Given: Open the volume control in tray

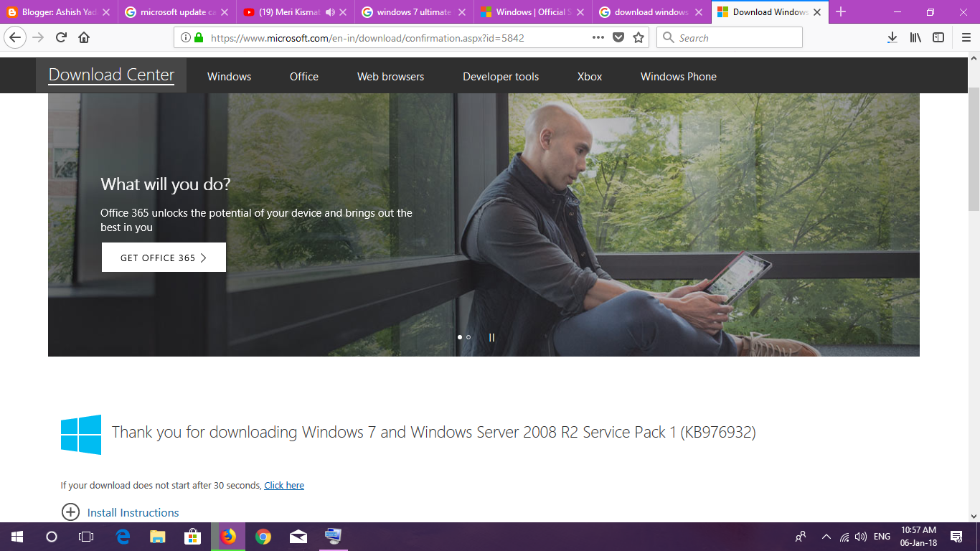Looking at the screenshot, I should [x=862, y=537].
